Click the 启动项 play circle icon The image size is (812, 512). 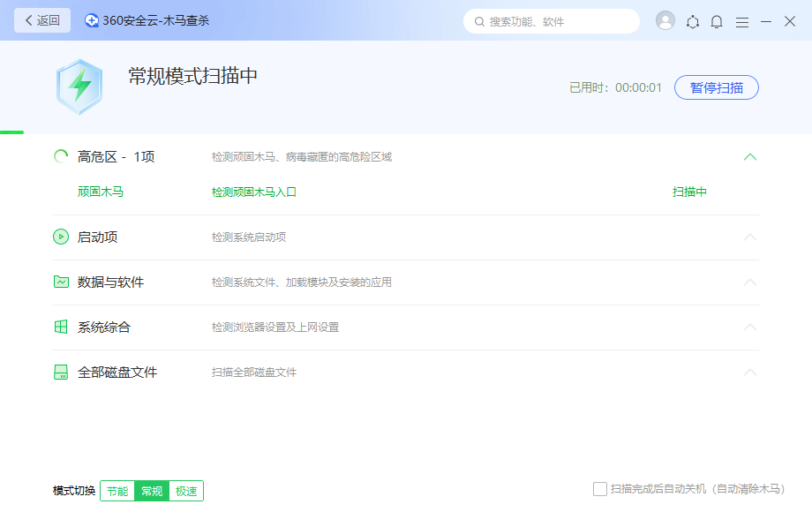point(61,237)
